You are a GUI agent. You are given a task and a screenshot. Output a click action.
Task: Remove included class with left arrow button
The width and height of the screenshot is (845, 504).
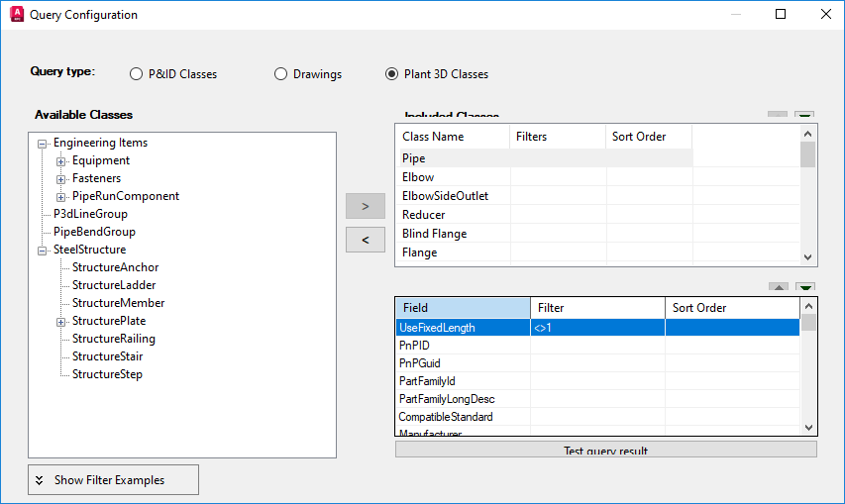coord(365,240)
